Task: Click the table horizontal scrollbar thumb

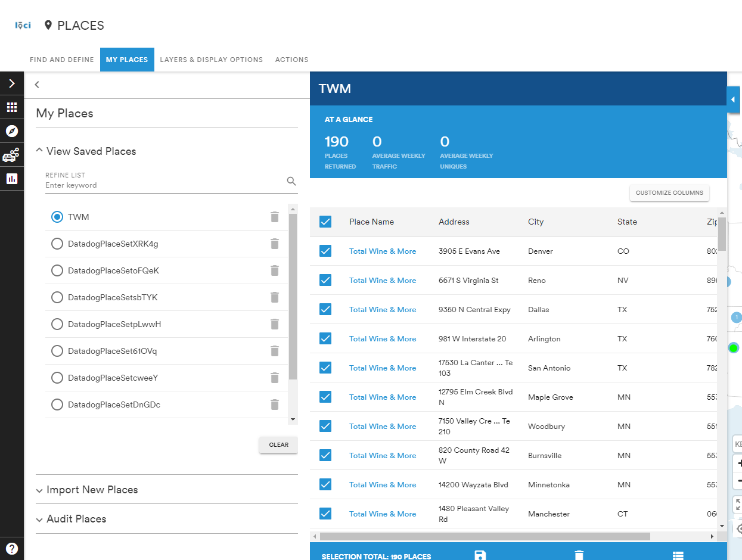Action: (485, 536)
